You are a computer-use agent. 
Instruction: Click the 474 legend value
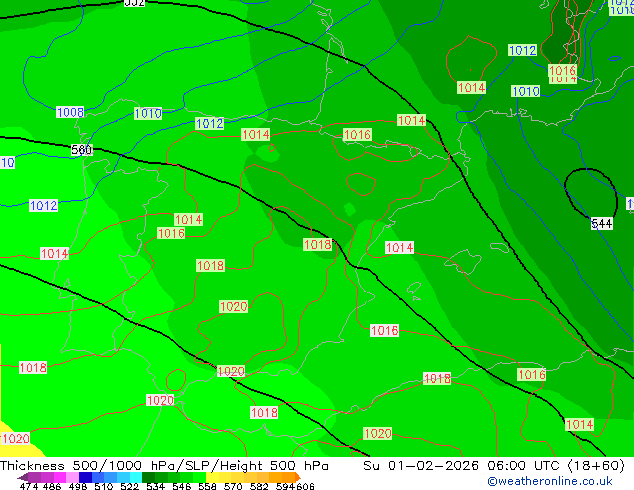[x=29, y=486]
